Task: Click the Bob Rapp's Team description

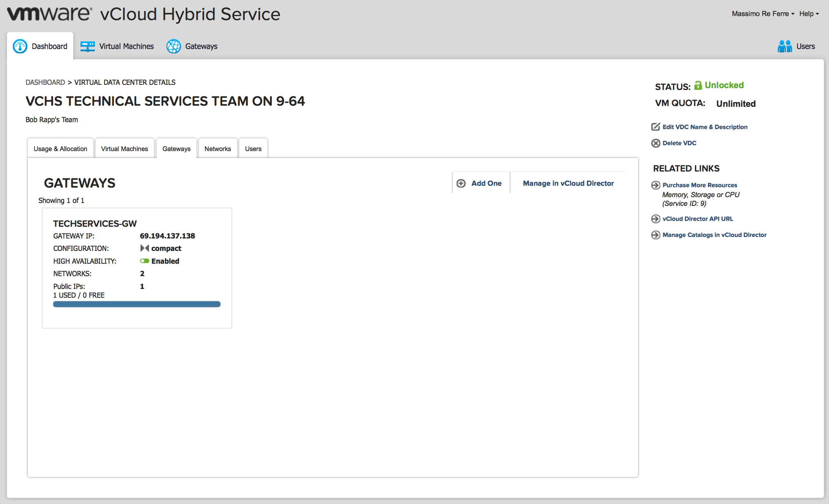Action: (x=52, y=120)
